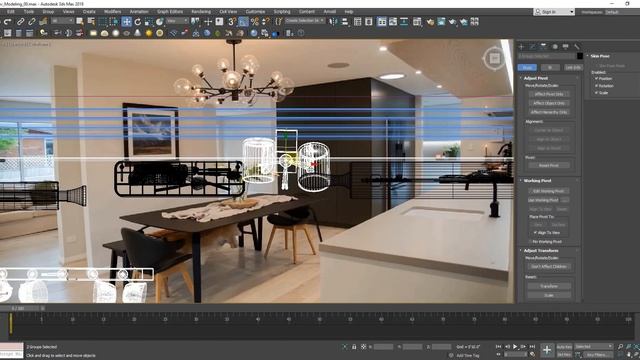
Task: Click the Select and Link icon
Action: click(20, 22)
